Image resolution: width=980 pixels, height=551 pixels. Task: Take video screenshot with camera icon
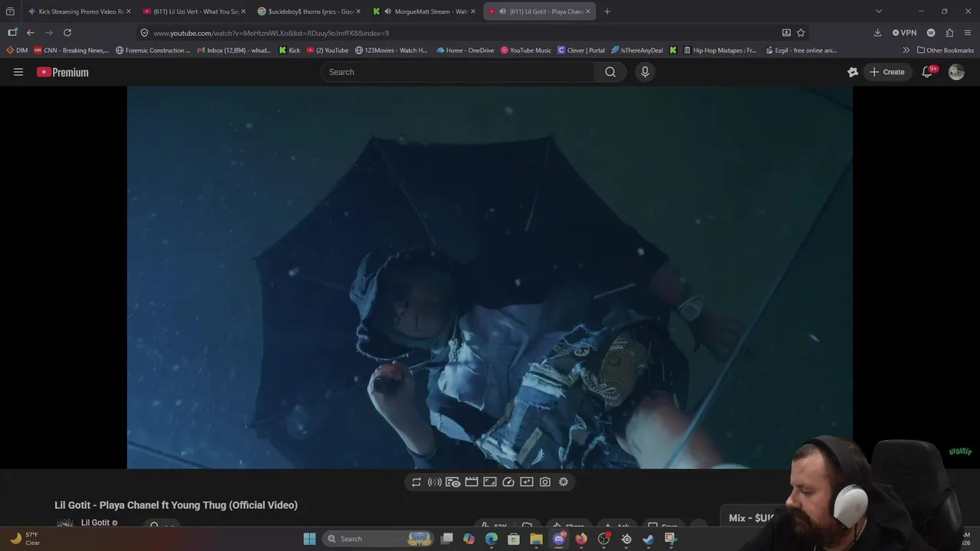click(x=545, y=482)
